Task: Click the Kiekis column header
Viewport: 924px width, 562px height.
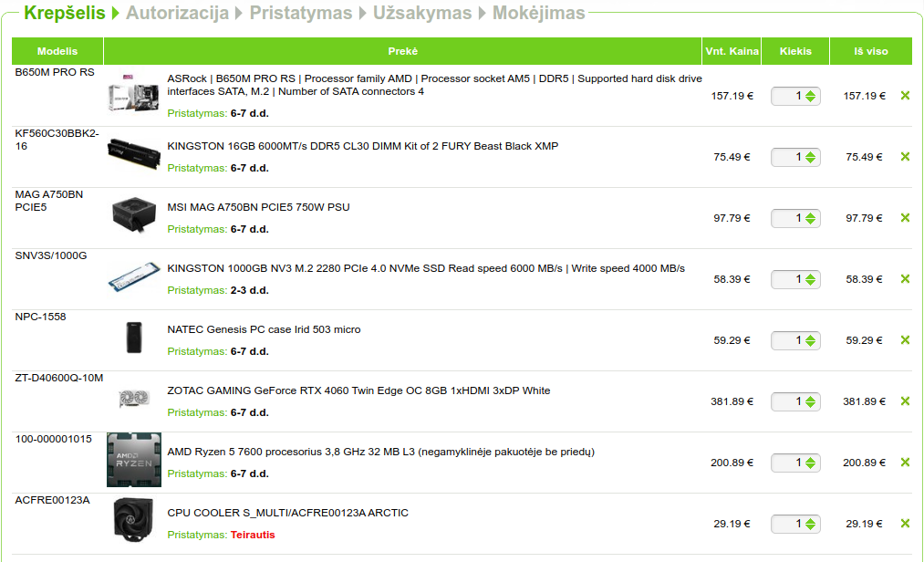Action: click(x=795, y=51)
